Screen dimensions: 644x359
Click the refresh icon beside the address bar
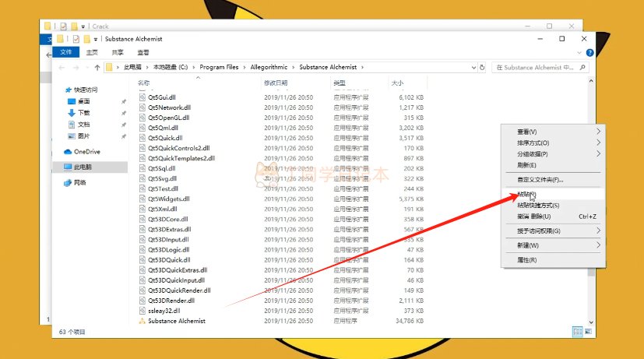pos(483,68)
